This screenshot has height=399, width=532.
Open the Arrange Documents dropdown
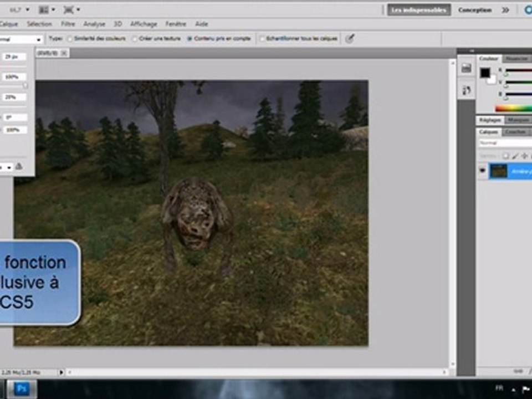pyautogui.click(x=47, y=10)
